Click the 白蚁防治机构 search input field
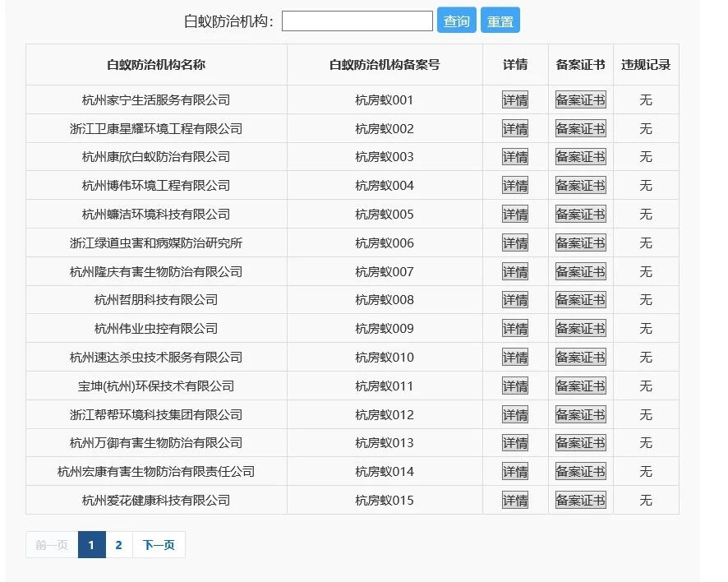728x582 pixels. click(x=357, y=21)
